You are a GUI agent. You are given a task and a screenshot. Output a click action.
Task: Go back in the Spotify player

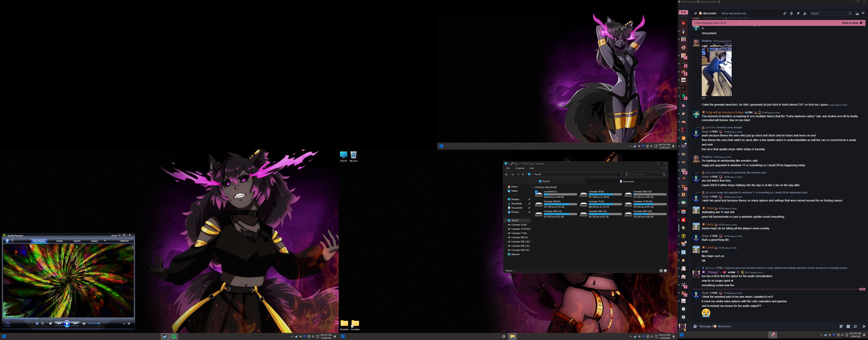7,241
